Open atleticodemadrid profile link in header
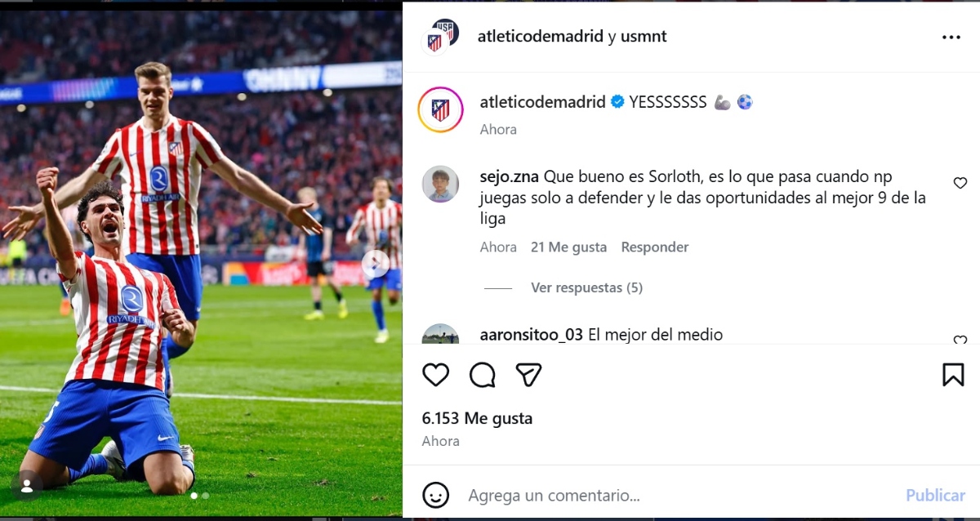 pos(541,37)
